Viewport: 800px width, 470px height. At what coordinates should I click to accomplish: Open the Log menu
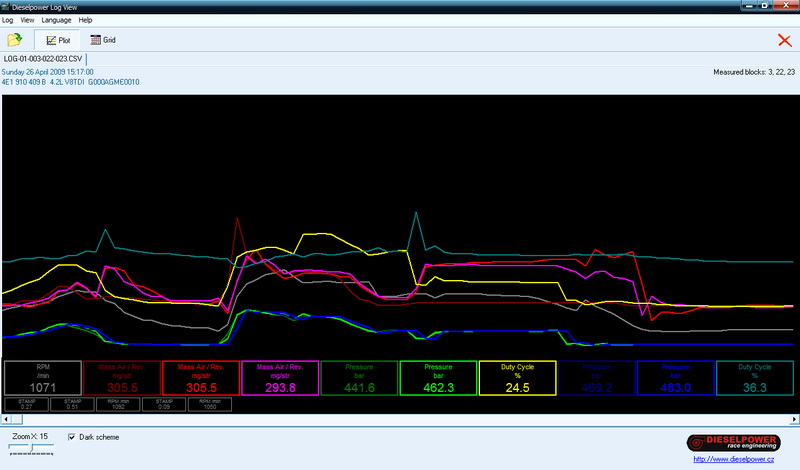7,20
